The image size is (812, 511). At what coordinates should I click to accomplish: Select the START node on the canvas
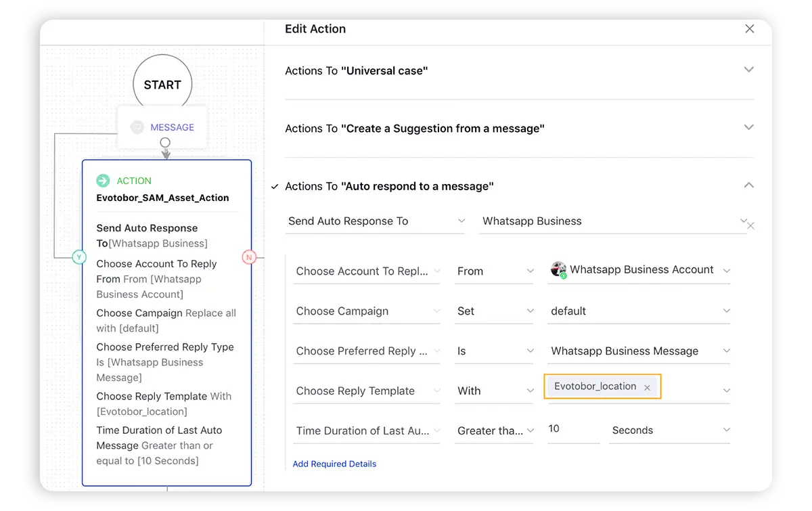point(162,84)
